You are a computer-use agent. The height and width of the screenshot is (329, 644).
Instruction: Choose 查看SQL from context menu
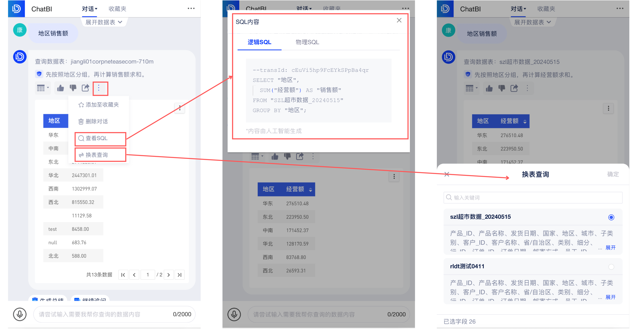click(x=97, y=138)
